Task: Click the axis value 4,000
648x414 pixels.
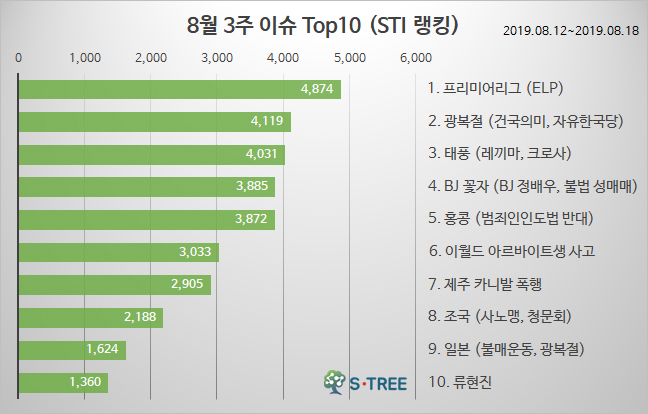Action: (x=283, y=58)
